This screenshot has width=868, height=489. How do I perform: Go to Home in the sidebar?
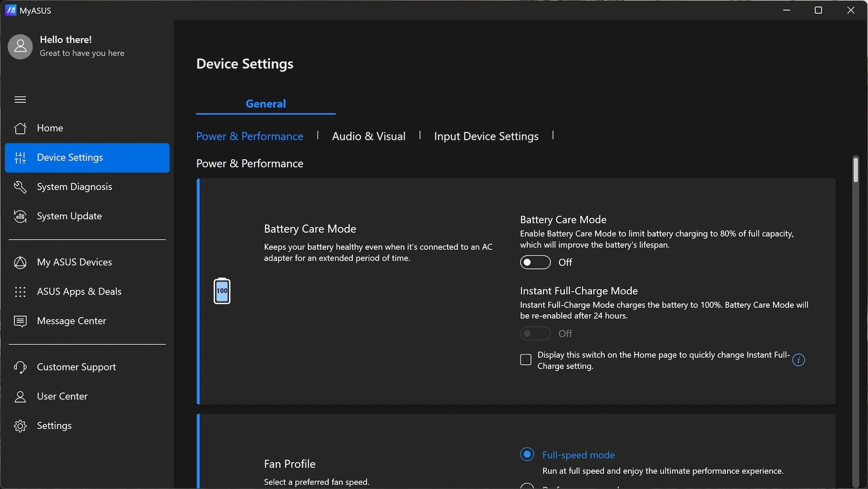(x=87, y=128)
